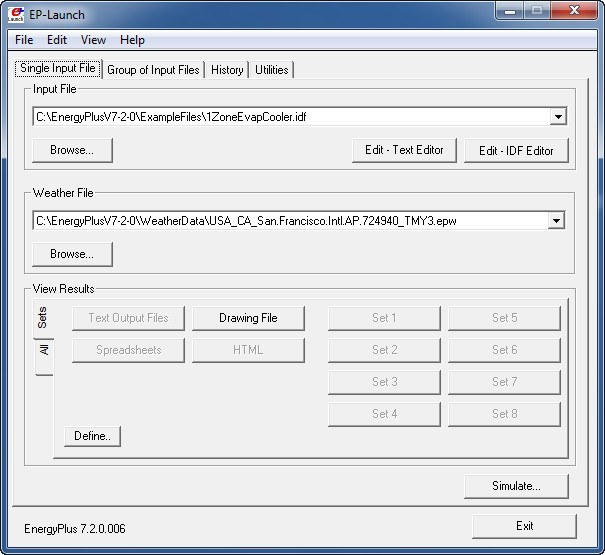Image resolution: width=605 pixels, height=555 pixels.
Task: Open the Help menu
Action: pos(132,40)
